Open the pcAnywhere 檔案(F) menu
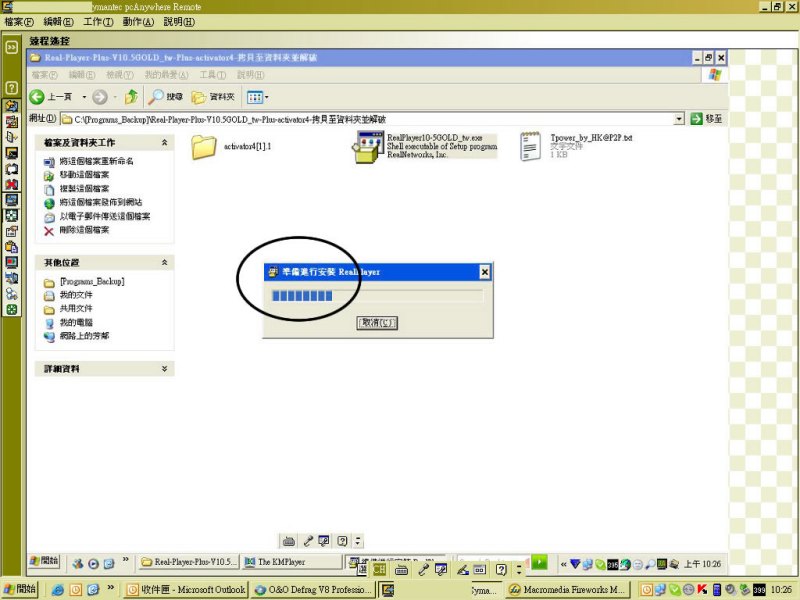Viewport: 800px width, 600px height. pos(19,22)
